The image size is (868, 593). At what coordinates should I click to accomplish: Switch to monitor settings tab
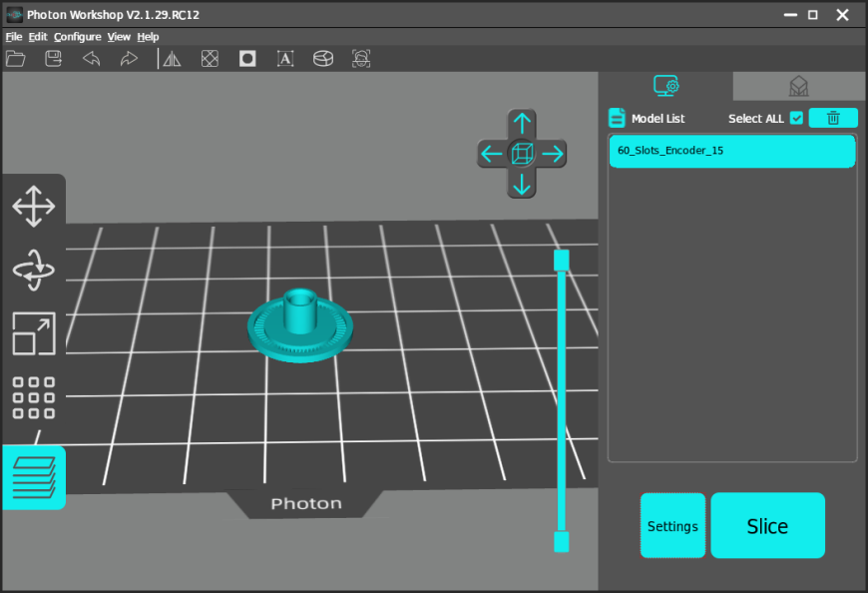coord(665,86)
